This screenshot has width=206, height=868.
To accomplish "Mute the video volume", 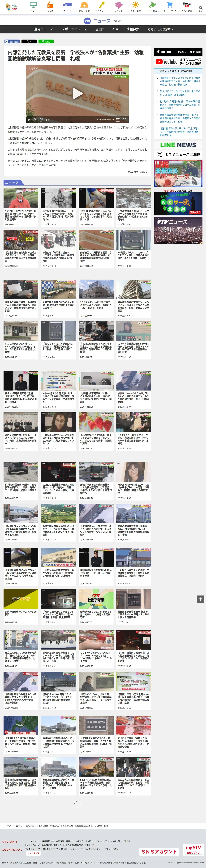I will pyautogui.click(x=47, y=120).
